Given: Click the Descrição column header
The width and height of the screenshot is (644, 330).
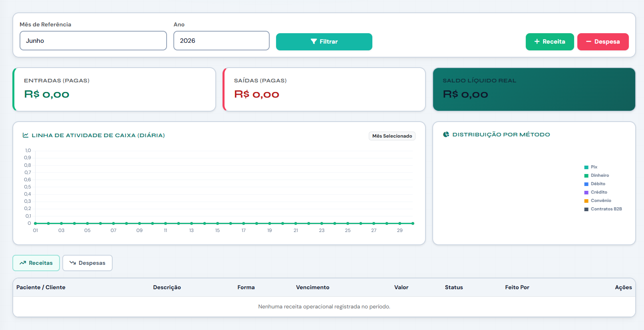Looking at the screenshot, I should pyautogui.click(x=167, y=287).
